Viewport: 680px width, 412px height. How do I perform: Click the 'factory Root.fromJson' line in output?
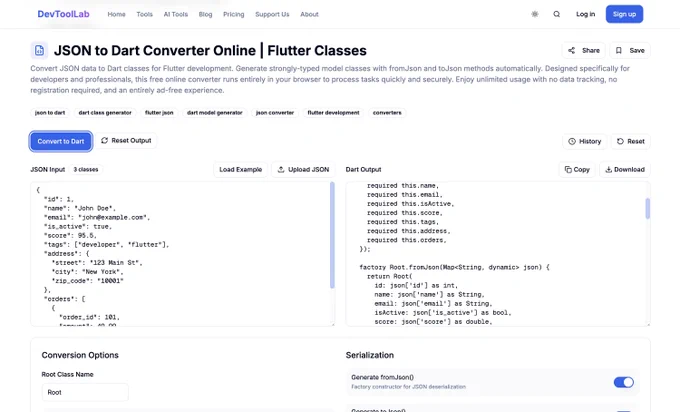[454, 267]
